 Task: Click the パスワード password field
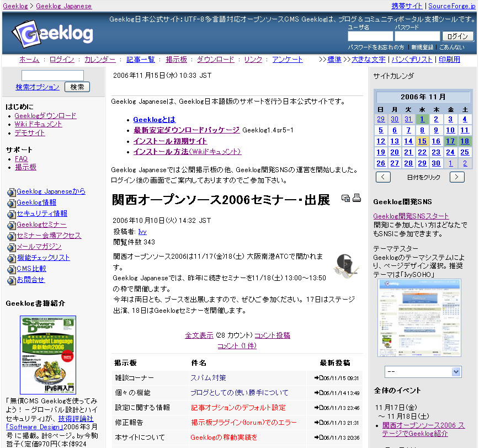417,36
